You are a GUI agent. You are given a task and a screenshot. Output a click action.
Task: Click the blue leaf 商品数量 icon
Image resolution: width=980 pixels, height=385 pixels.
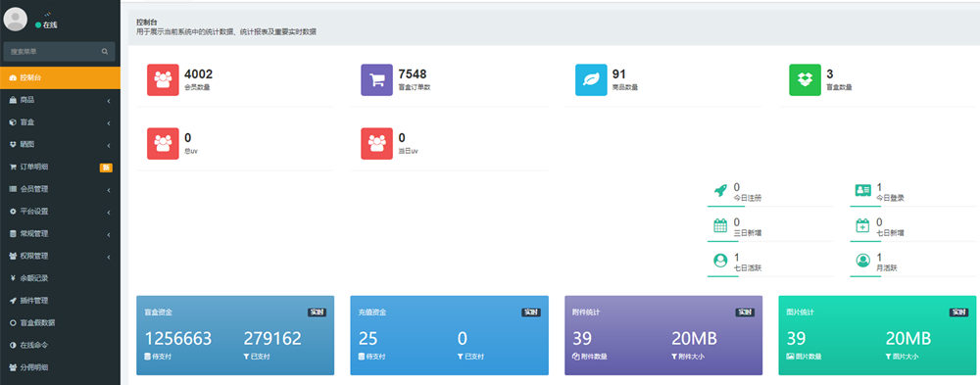(591, 80)
